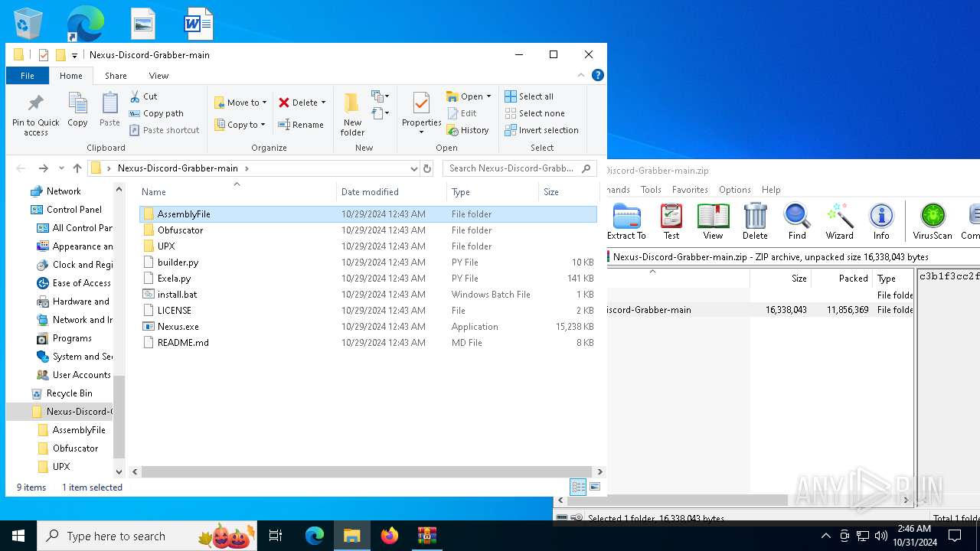Open the File tab
This screenshot has height=551, width=980.
28,76
